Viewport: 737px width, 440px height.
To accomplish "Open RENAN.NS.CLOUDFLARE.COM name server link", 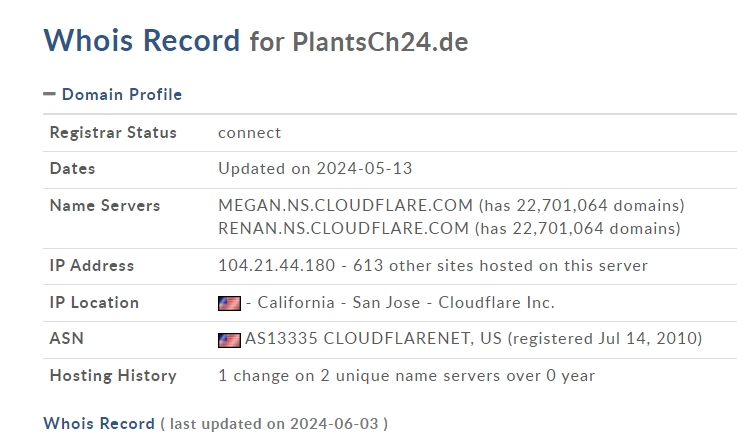I will 344,228.
